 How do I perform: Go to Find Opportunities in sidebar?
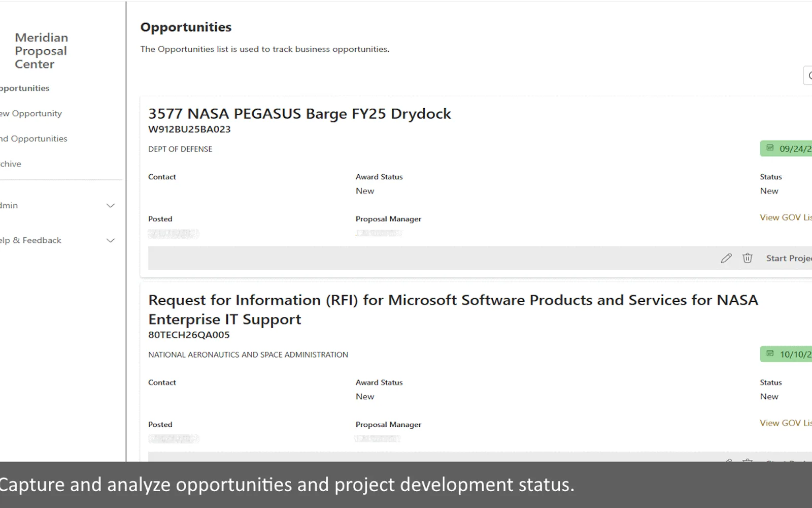coord(33,139)
